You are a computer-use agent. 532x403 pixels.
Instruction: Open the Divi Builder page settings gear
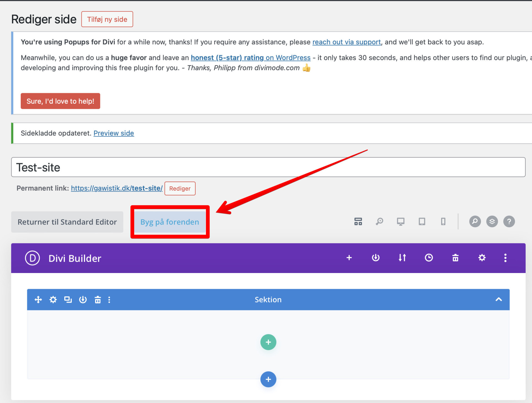pos(482,258)
